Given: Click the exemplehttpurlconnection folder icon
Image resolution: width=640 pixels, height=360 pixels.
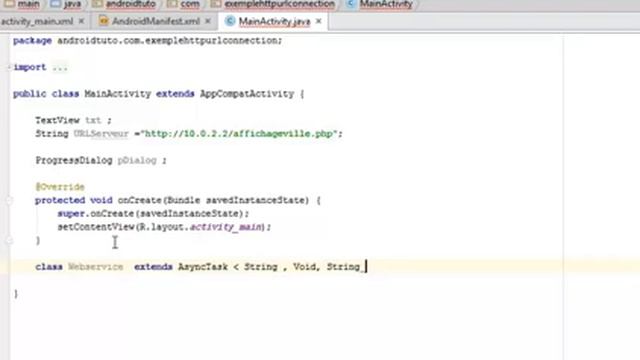Looking at the screenshot, I should 216,4.
